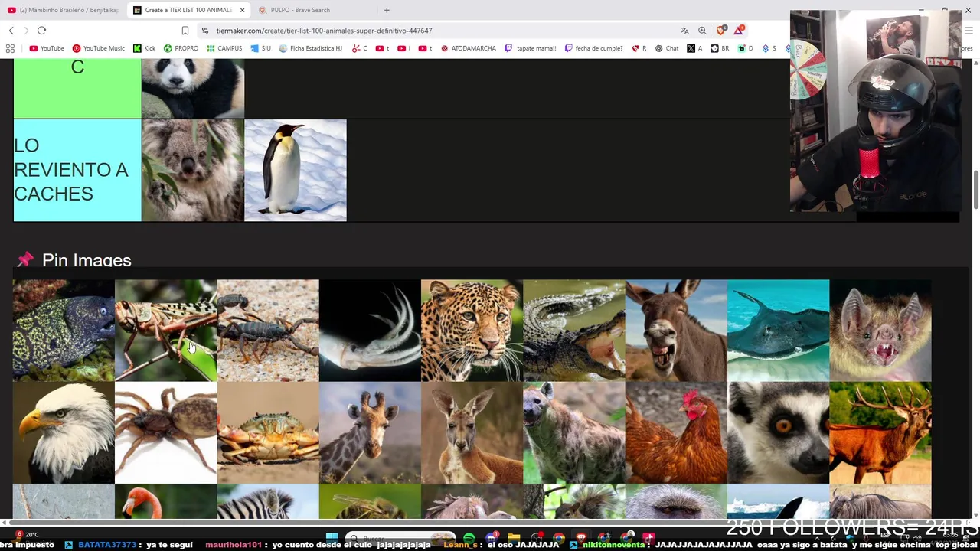
Task: Pick the grasshopper image
Action: coord(165,331)
